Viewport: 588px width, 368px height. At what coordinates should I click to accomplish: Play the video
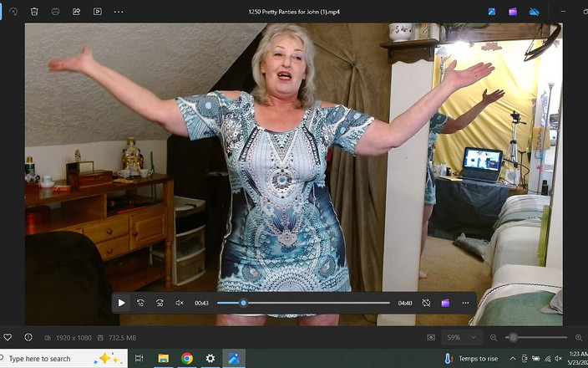click(121, 303)
